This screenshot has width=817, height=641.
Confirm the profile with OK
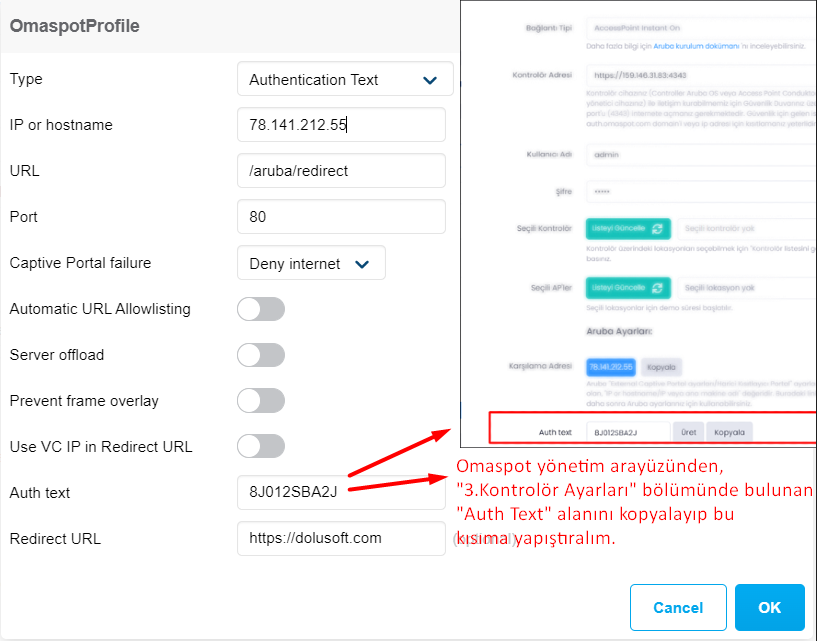coord(769,607)
